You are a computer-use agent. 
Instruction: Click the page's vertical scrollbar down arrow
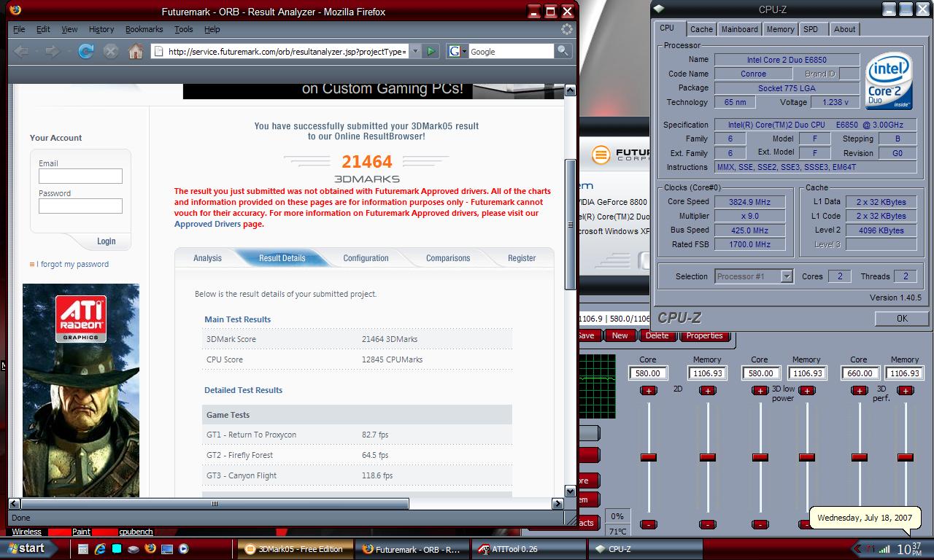pos(571,491)
